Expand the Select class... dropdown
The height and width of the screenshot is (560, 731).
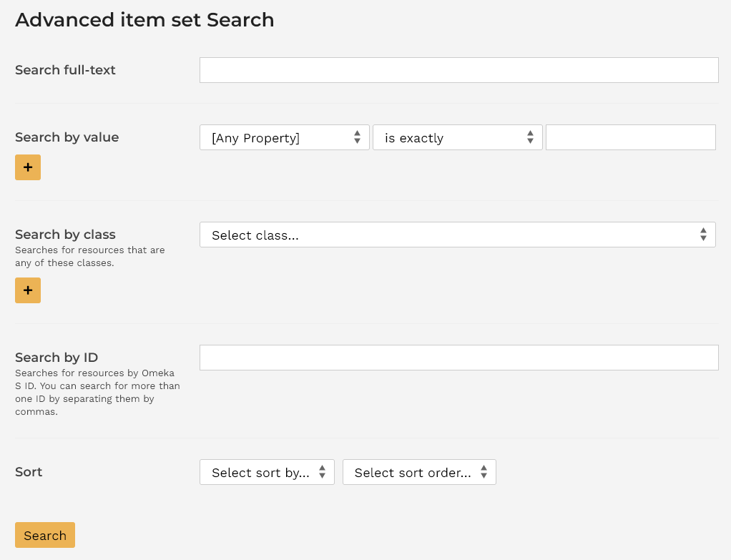(457, 235)
